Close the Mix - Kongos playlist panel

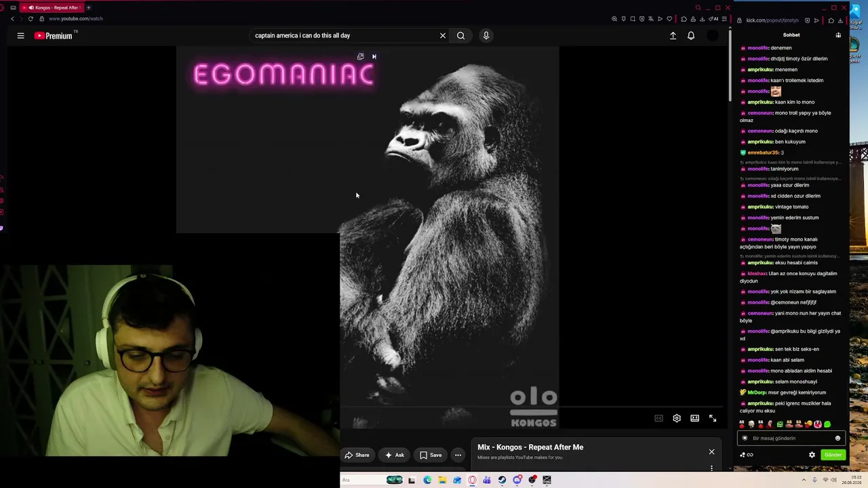pyautogui.click(x=711, y=451)
